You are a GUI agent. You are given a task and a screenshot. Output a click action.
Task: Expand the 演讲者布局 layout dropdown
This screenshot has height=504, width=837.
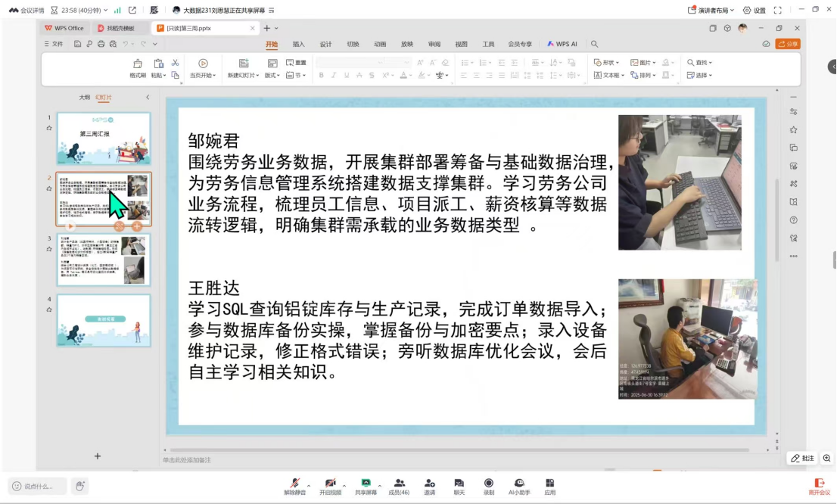click(711, 10)
